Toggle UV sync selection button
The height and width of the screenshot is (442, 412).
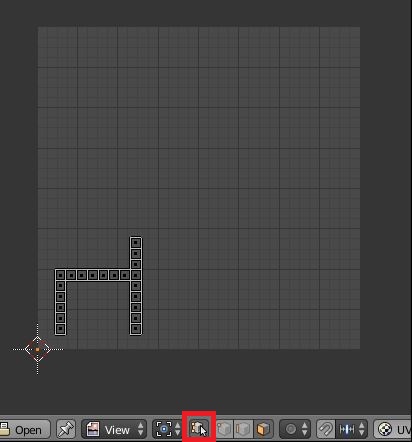pyautogui.click(x=199, y=429)
